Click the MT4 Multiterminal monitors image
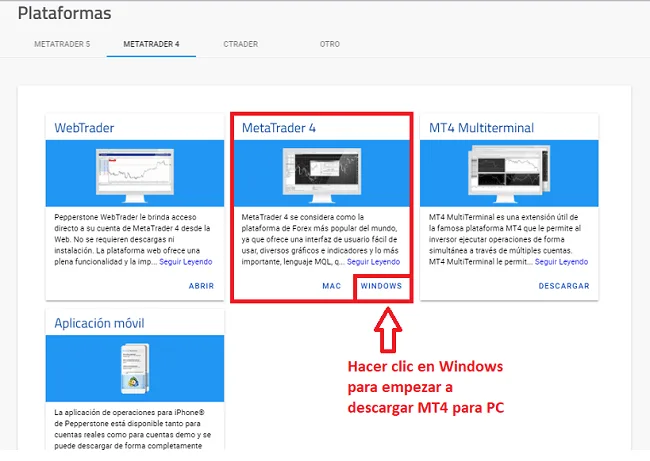The image size is (650, 461). (x=509, y=174)
